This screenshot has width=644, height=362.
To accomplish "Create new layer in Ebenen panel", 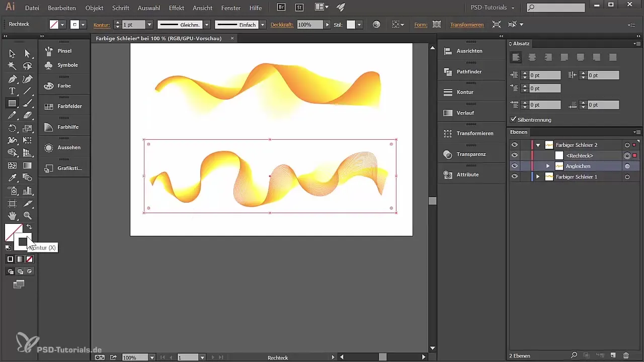I will 613,355.
